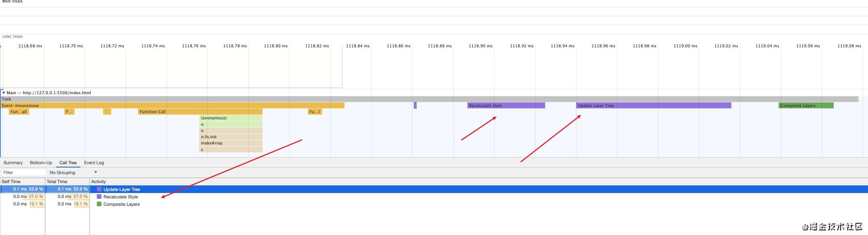Click the Main thread URL label
The width and height of the screenshot is (868, 235).
[x=49, y=93]
